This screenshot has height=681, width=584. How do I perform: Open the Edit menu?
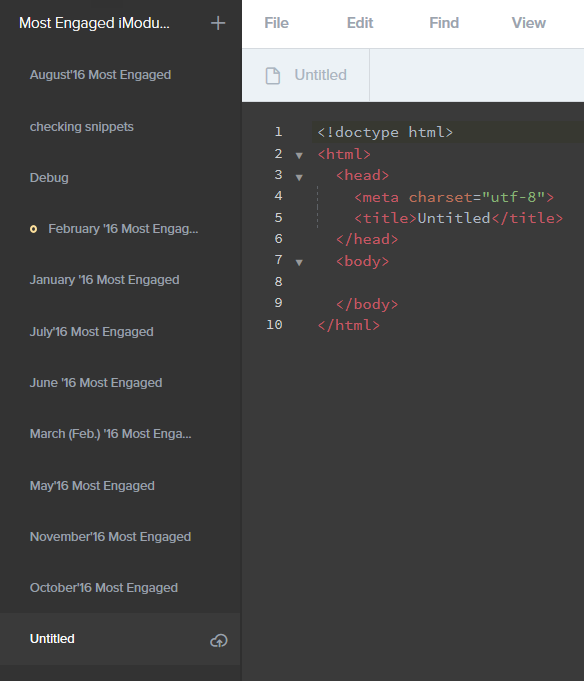pyautogui.click(x=360, y=23)
